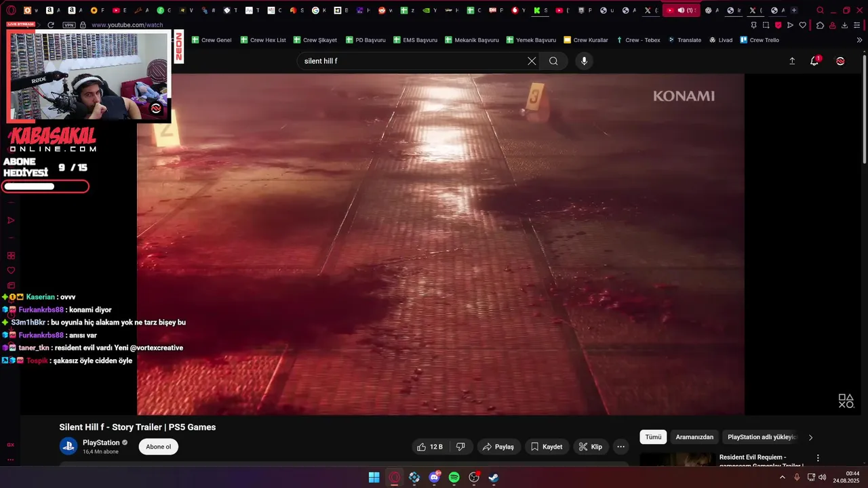Open the Crew Şikayet bookmark
This screenshot has height=488, width=868.
(315, 40)
